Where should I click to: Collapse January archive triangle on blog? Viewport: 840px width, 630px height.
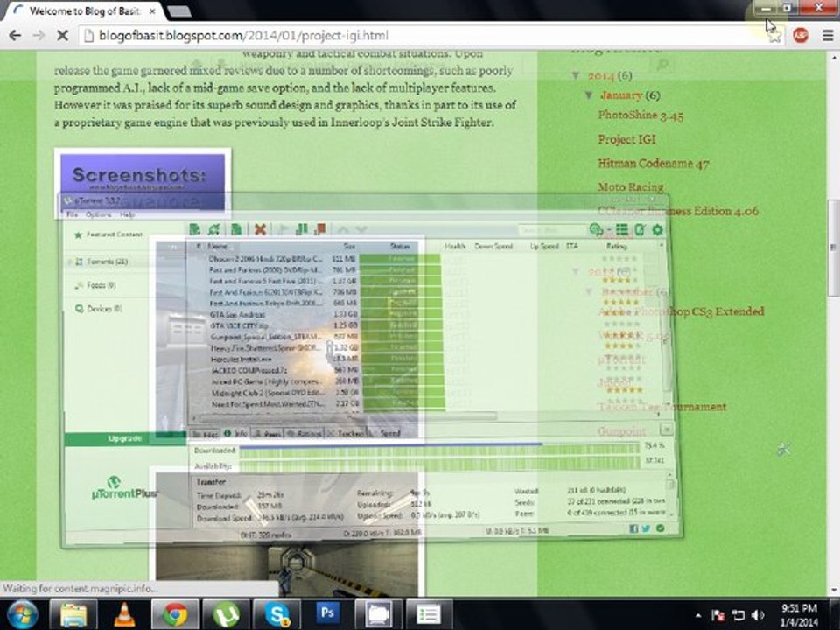tap(589, 94)
